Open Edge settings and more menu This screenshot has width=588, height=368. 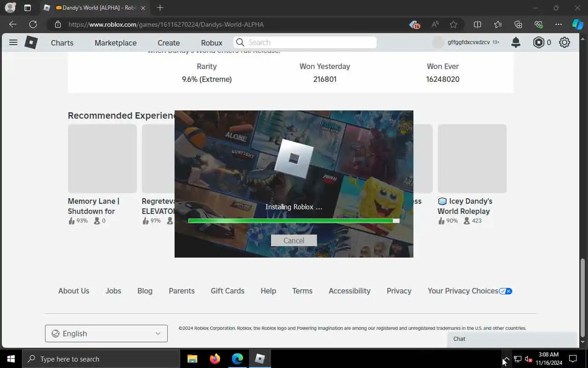(559, 24)
